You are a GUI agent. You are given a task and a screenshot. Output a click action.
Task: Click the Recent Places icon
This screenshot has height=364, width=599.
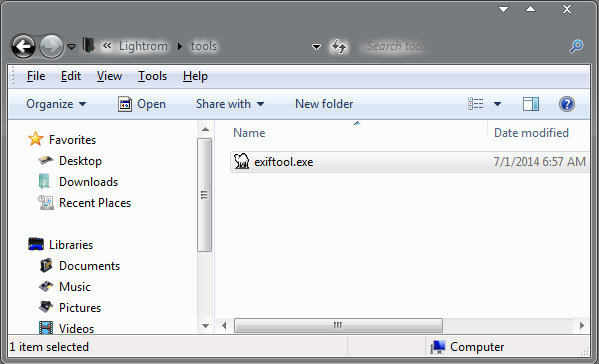(46, 202)
